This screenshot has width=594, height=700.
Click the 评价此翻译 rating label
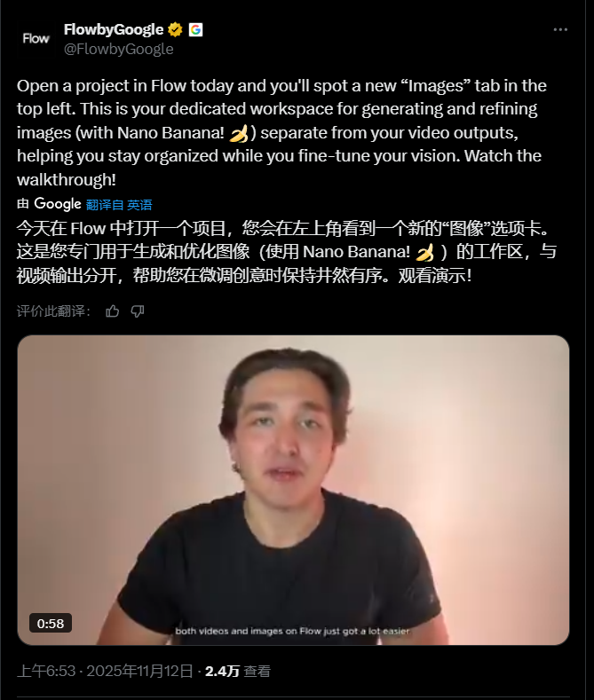[x=53, y=311]
